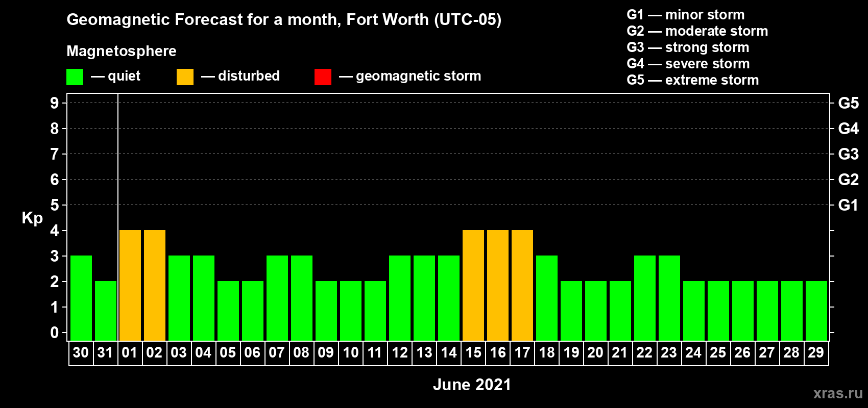
Task: Click the G1 label on the right axis
Action: coord(848,205)
